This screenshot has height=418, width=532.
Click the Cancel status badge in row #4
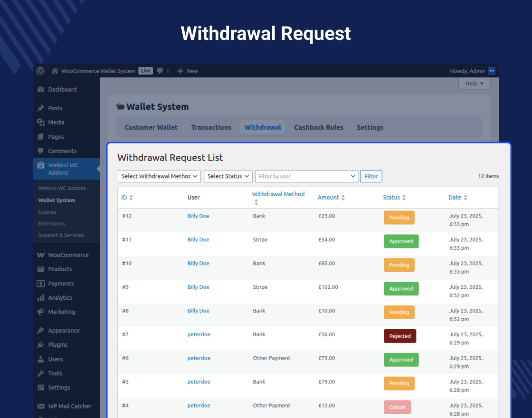pos(397,407)
